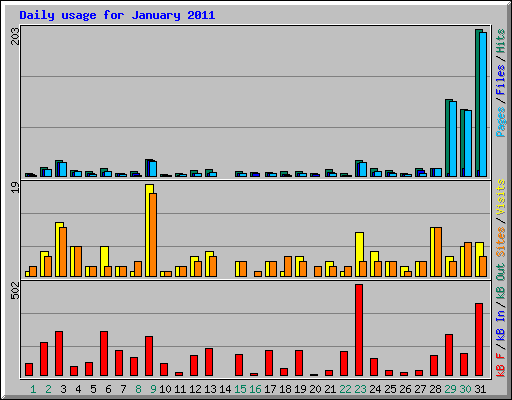Viewport: 512px width, 400px height.
Task: Select day 14 on the x-axis
Action: (x=225, y=389)
